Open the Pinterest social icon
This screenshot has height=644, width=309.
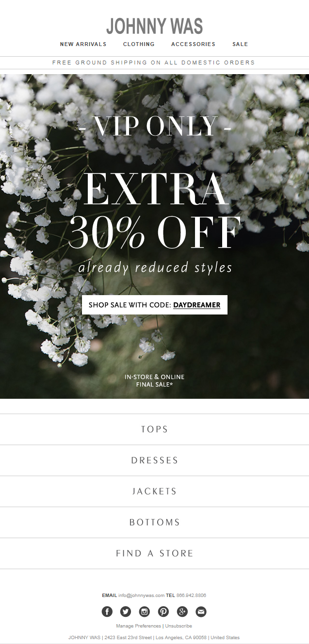163,612
